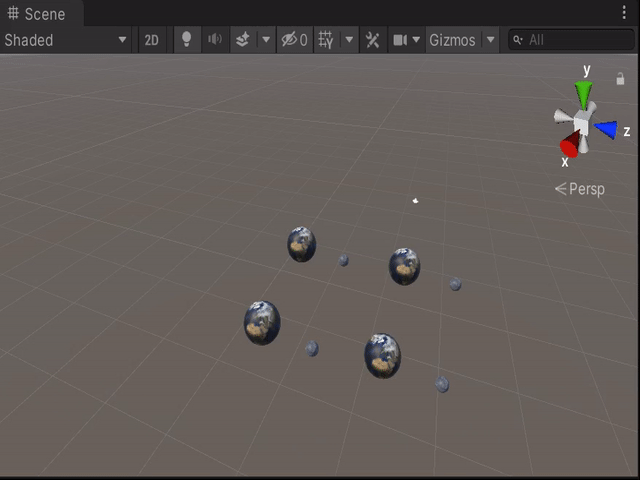Toggle the scene rotation lock icon

[x=620, y=79]
